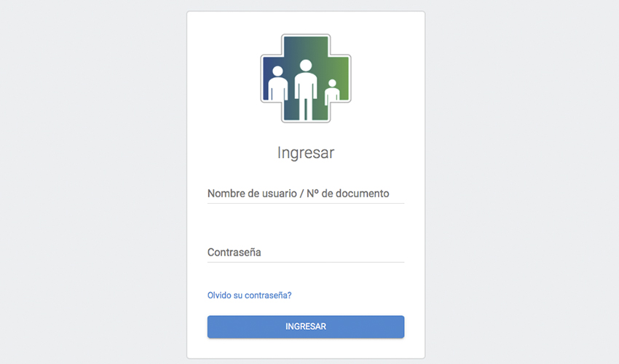The image size is (619, 364).
Task: Click the gray background left of card
Action: coord(93,182)
